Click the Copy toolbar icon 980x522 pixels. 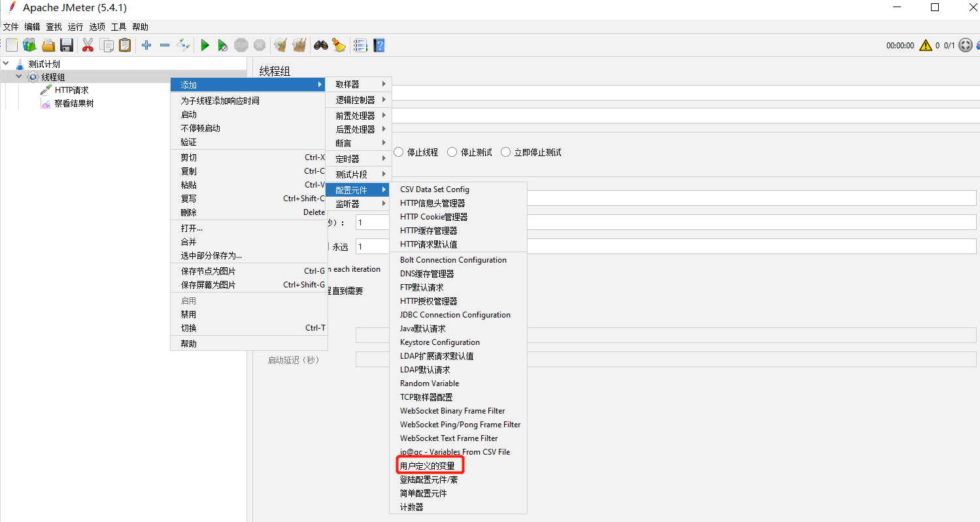point(107,45)
